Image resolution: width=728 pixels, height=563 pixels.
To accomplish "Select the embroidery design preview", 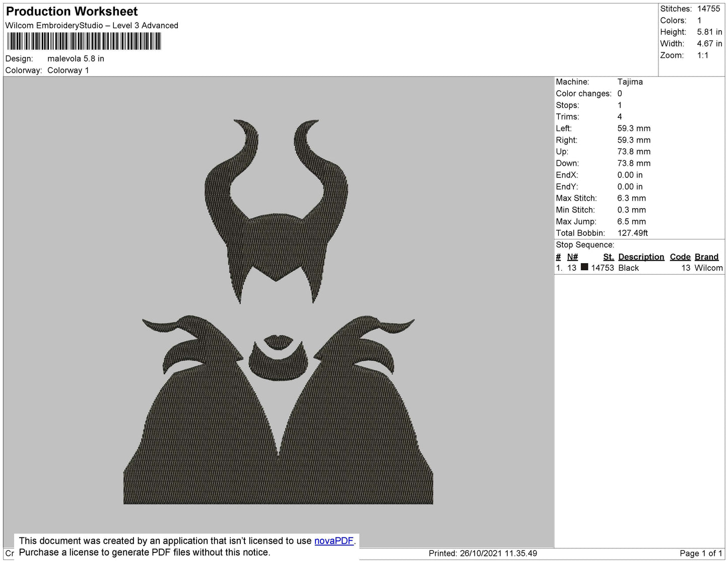I will tap(278, 311).
